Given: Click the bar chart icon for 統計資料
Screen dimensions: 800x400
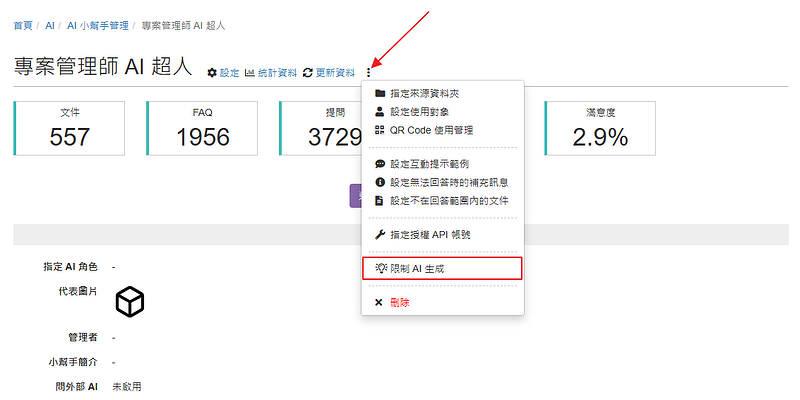Looking at the screenshot, I should coord(250,73).
